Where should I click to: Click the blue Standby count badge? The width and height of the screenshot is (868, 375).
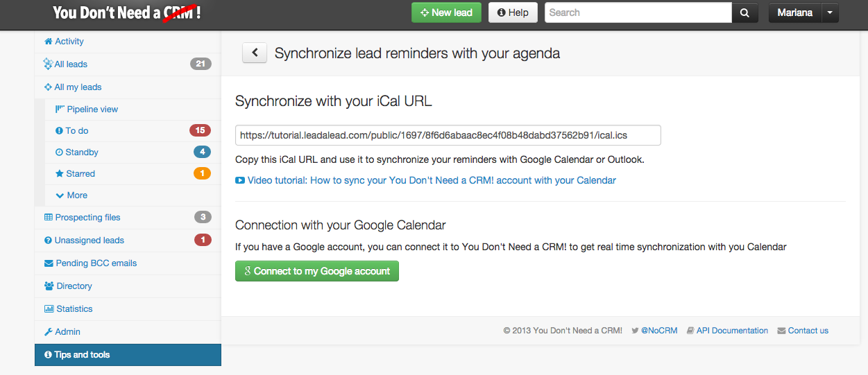(202, 152)
